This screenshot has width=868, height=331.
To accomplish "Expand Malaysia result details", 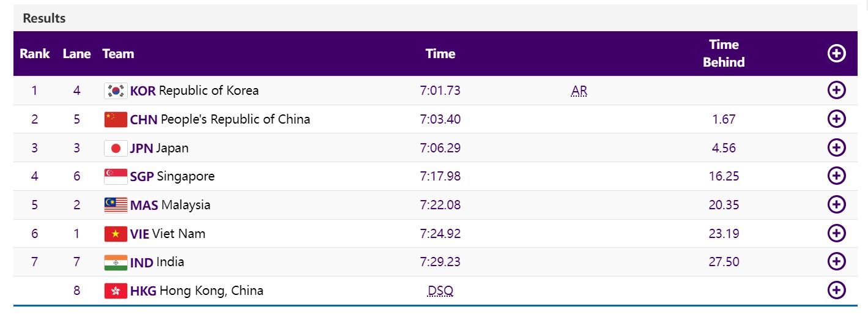I will pos(836,204).
